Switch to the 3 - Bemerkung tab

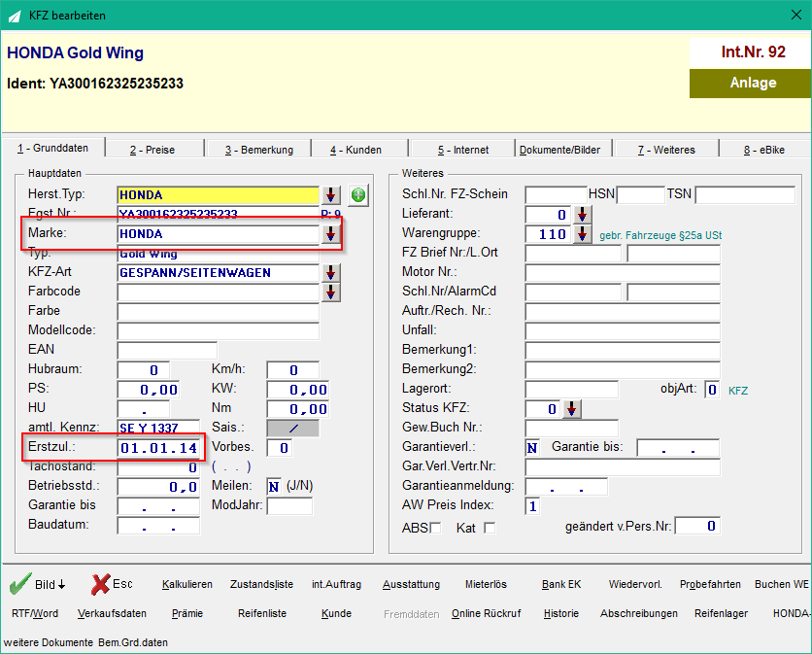click(x=259, y=150)
